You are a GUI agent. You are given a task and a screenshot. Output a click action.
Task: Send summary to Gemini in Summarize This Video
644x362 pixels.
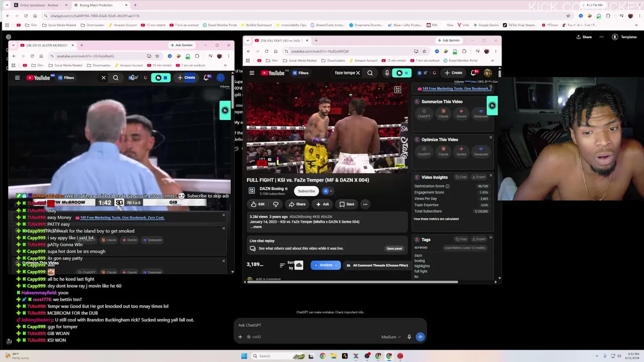click(461, 113)
